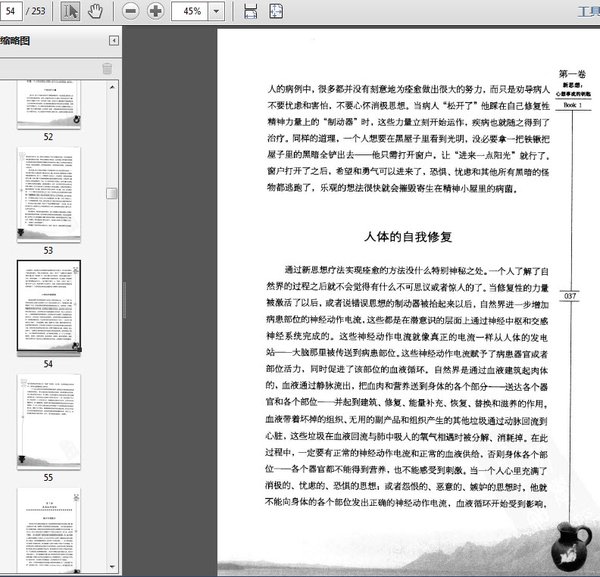Click thumbnails scrollbar up arrow
Viewport: 600px width, 577px height.
(x=112, y=87)
